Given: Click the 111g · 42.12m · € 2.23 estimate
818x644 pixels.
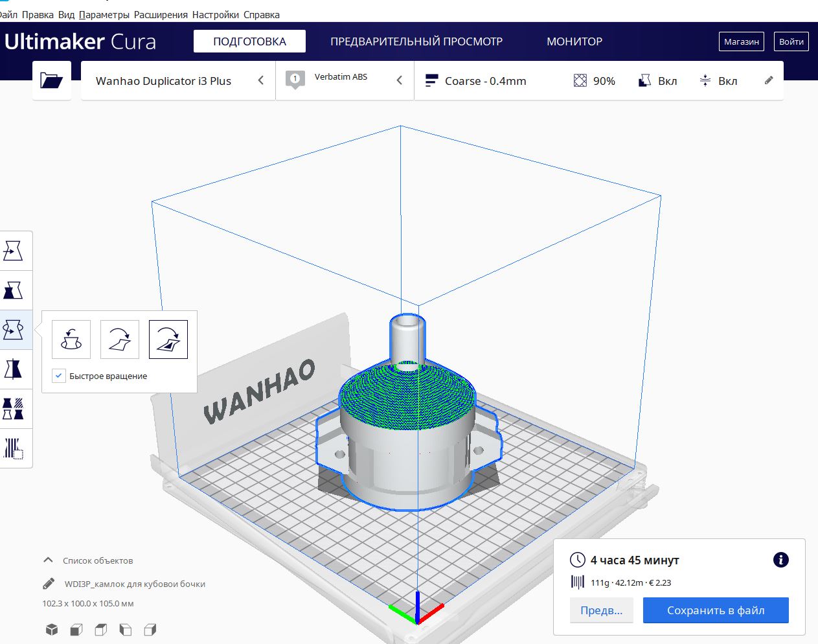Looking at the screenshot, I should point(631,582).
